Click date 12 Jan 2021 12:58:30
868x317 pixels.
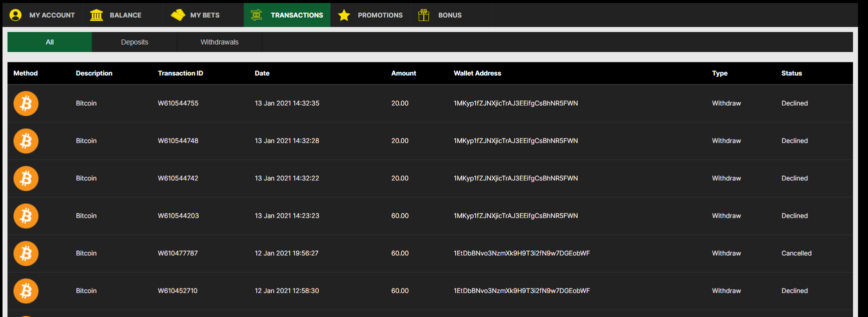[x=287, y=290]
